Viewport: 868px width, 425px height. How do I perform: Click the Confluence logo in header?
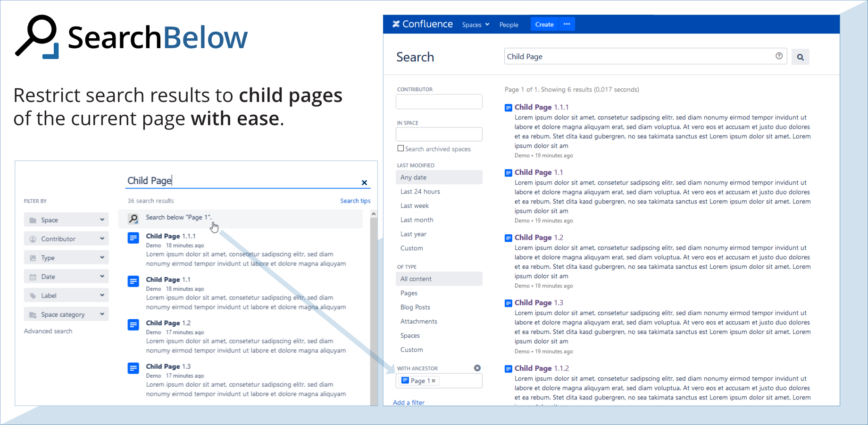[x=422, y=24]
